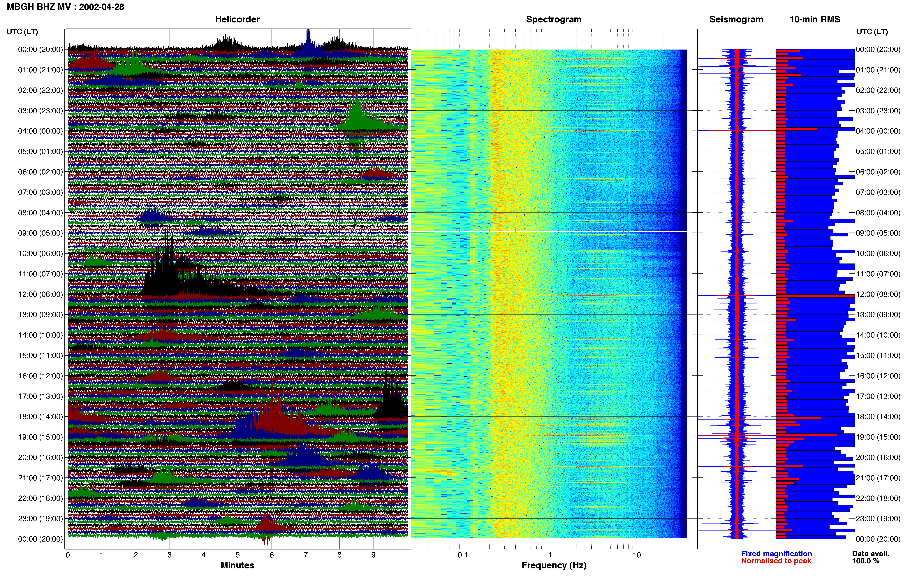Viewport: 924px width, 578px height.
Task: Click the right 02:00 (22:00) time label
Action: [878, 90]
